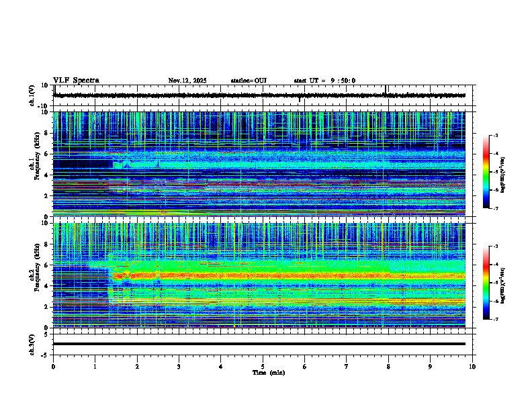
Task: Click the time axis tick label '0'
Action: point(53,367)
